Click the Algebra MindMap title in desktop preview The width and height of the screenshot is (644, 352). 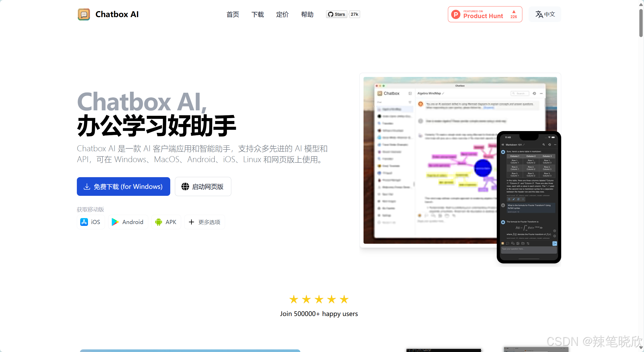tap(429, 93)
